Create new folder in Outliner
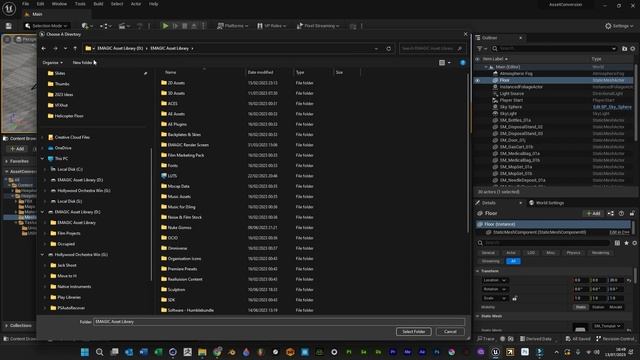 pos(624,49)
